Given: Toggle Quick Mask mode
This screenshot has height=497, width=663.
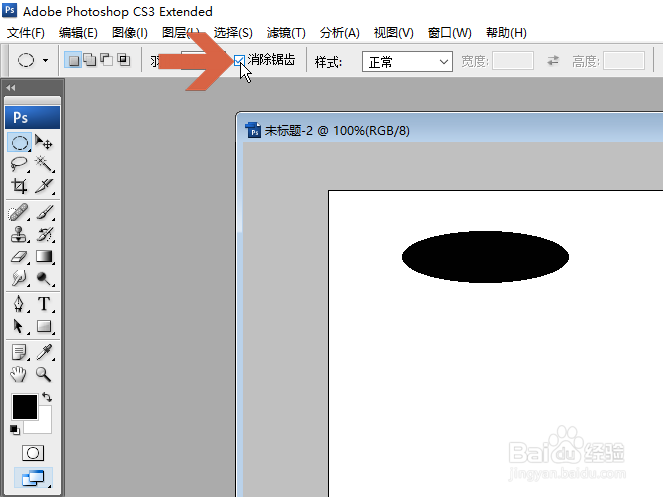Looking at the screenshot, I should (33, 453).
